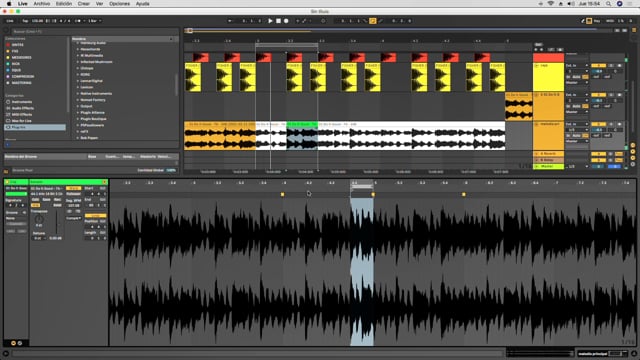Select Audio Effects category in browser

tap(22, 108)
